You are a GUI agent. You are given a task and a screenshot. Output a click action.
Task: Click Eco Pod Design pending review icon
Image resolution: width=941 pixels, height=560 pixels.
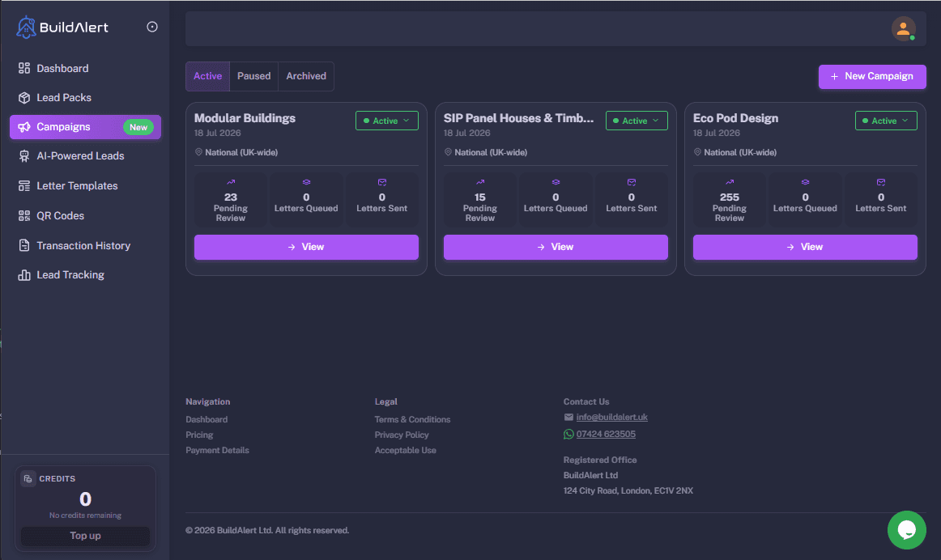click(x=729, y=182)
